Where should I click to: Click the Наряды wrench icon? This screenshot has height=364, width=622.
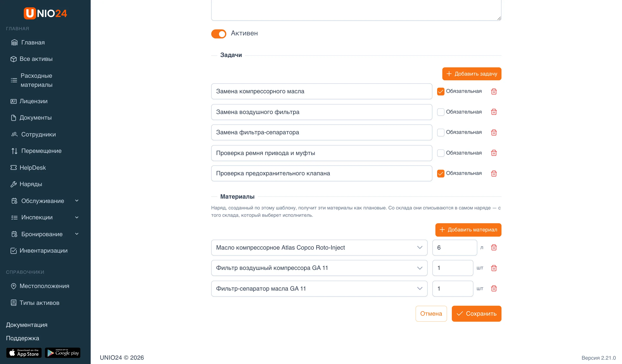[14, 184]
